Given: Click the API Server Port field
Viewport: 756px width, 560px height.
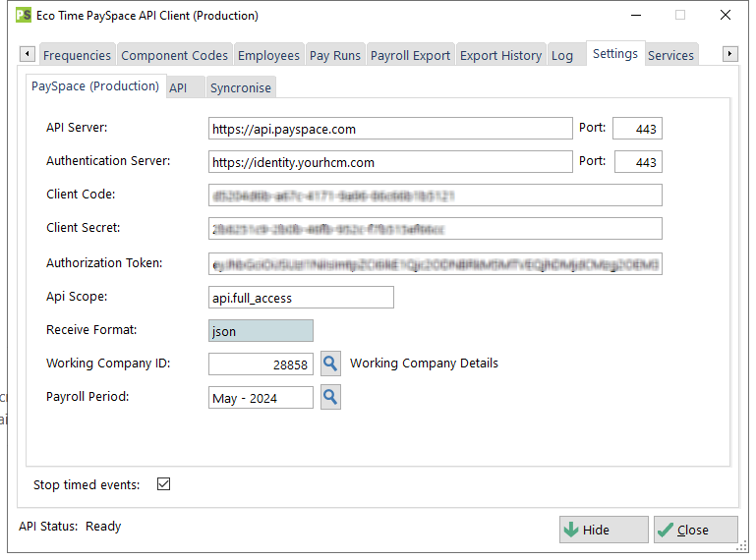Looking at the screenshot, I should click(x=637, y=129).
